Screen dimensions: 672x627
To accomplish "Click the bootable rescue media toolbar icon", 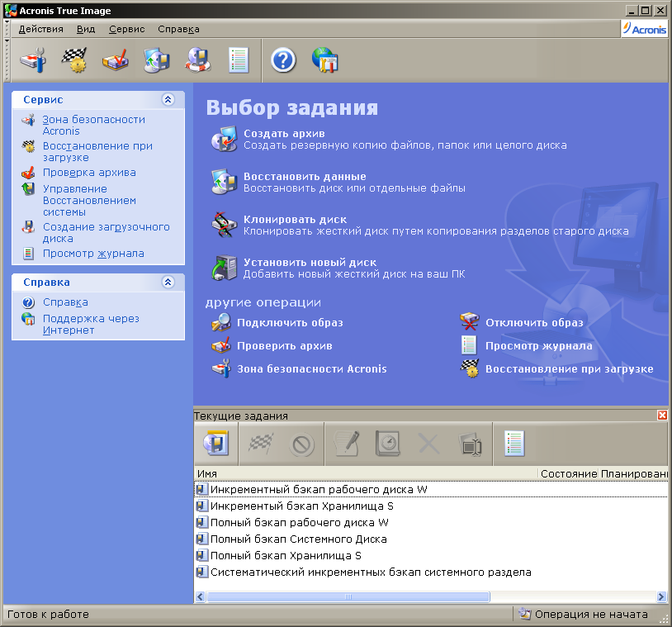I will (197, 60).
